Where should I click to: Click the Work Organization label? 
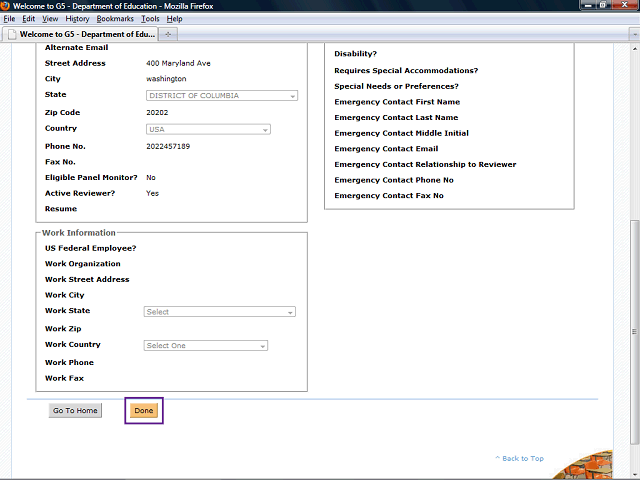pyautogui.click(x=83, y=264)
